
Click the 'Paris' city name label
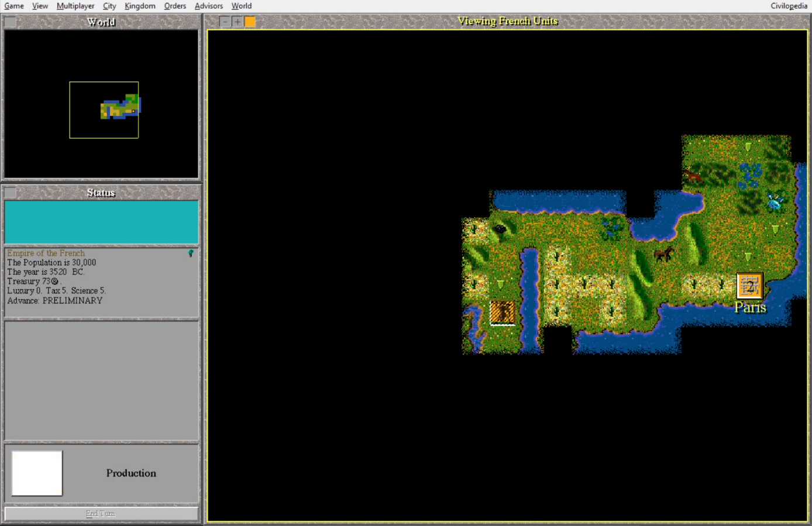[750, 308]
